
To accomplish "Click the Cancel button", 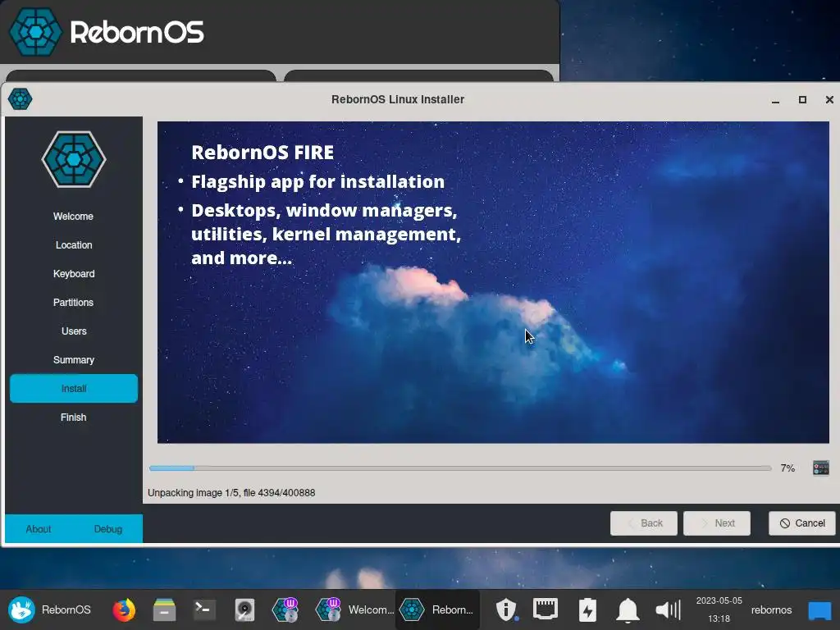I will (802, 523).
